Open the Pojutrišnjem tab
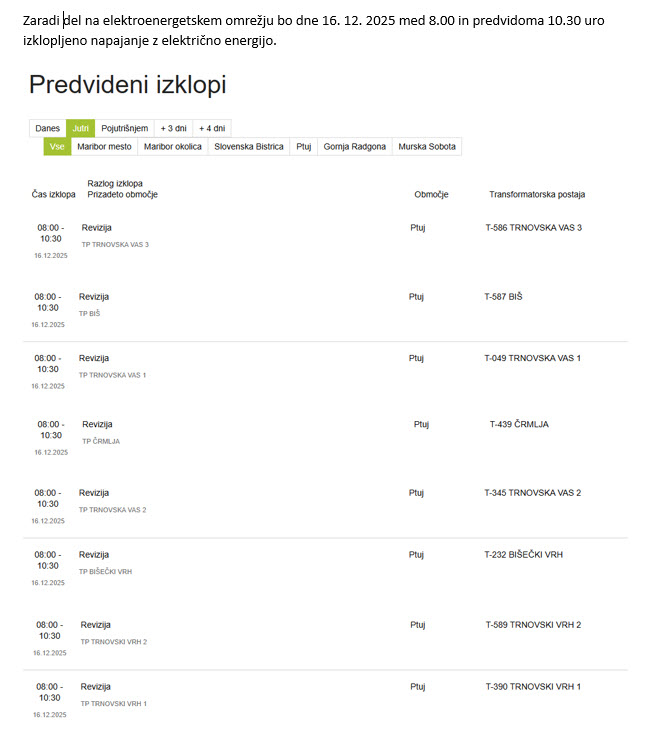 (x=125, y=129)
